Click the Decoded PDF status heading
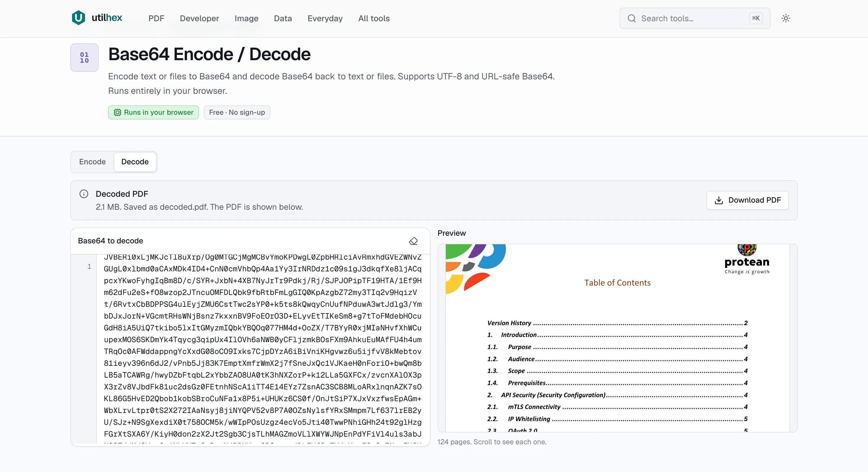Image resolution: width=868 pixels, height=472 pixels. pyautogui.click(x=122, y=194)
